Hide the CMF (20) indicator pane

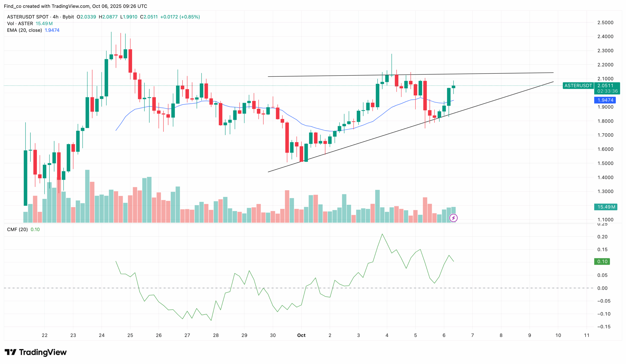click(17, 229)
